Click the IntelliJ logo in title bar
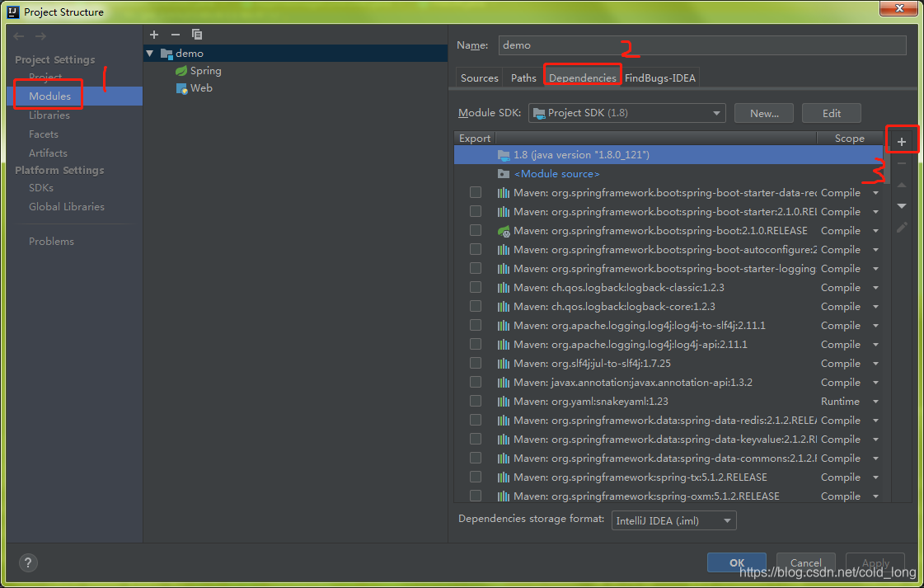This screenshot has width=924, height=588. pyautogui.click(x=13, y=12)
